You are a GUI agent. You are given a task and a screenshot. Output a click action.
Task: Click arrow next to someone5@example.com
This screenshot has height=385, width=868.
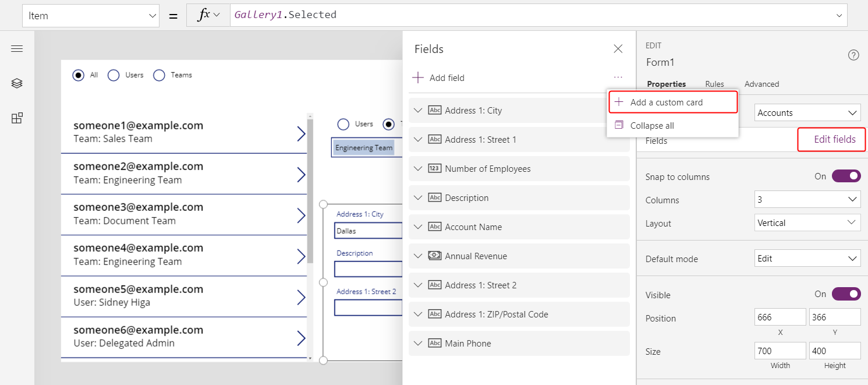[x=300, y=297]
